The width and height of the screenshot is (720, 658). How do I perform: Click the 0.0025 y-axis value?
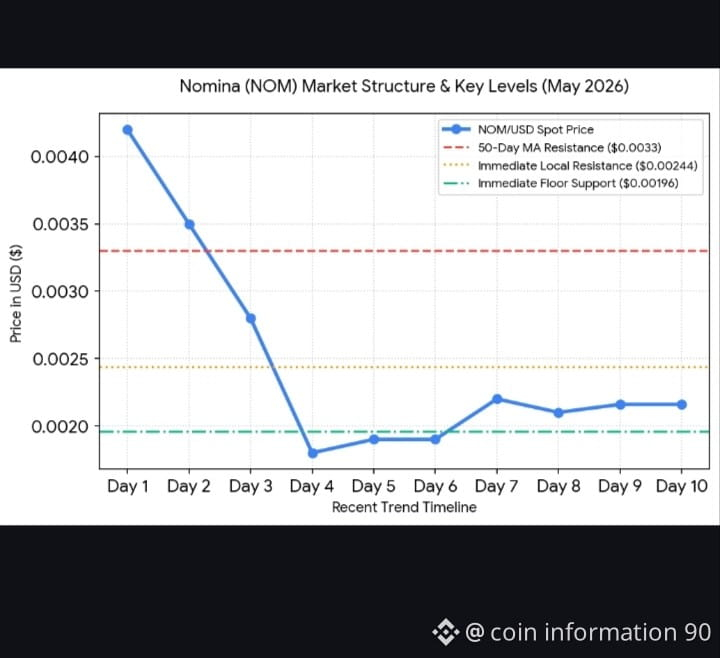pyautogui.click(x=61, y=359)
